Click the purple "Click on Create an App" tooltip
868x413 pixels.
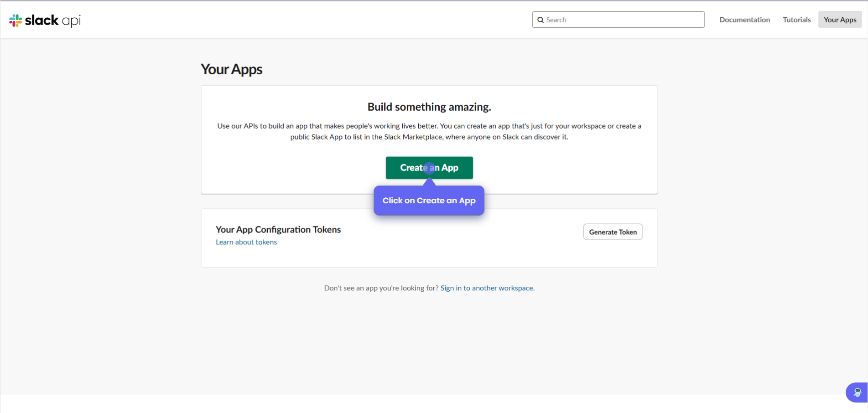point(429,201)
